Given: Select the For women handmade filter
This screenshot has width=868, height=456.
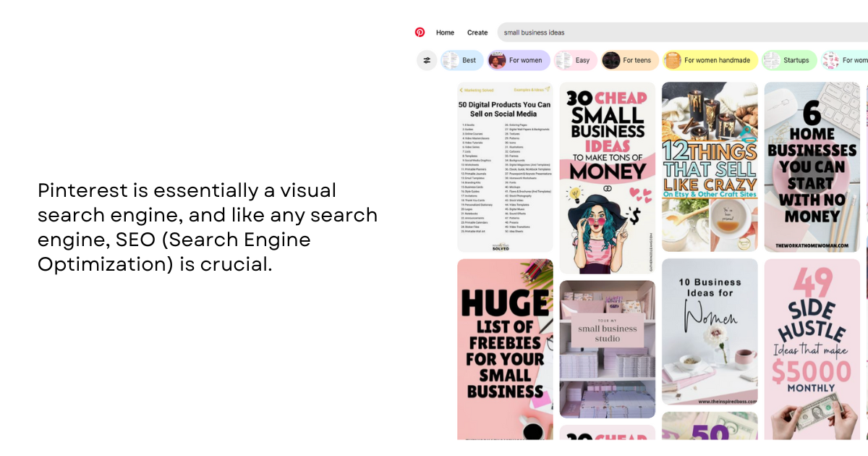Looking at the screenshot, I should [x=717, y=60].
